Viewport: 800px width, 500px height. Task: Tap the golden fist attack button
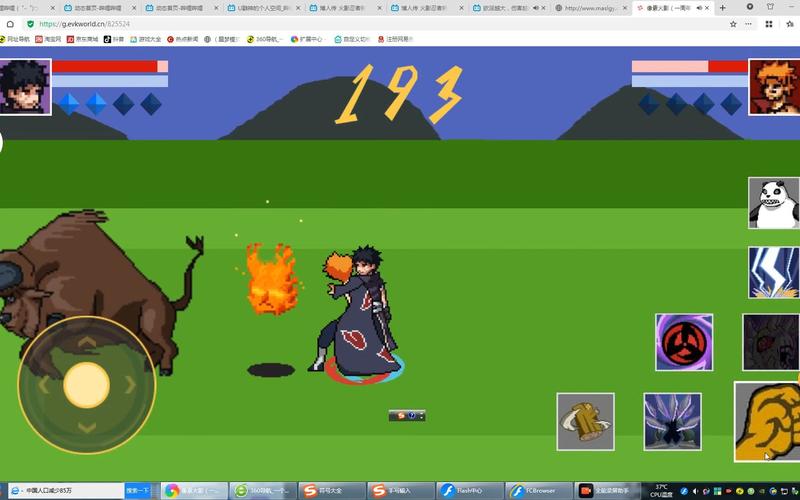(x=767, y=421)
